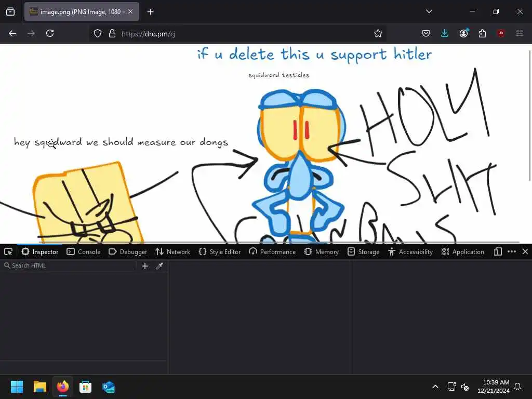Switch to the Network tab
Viewport: 532px width, 399px height.
(172, 252)
